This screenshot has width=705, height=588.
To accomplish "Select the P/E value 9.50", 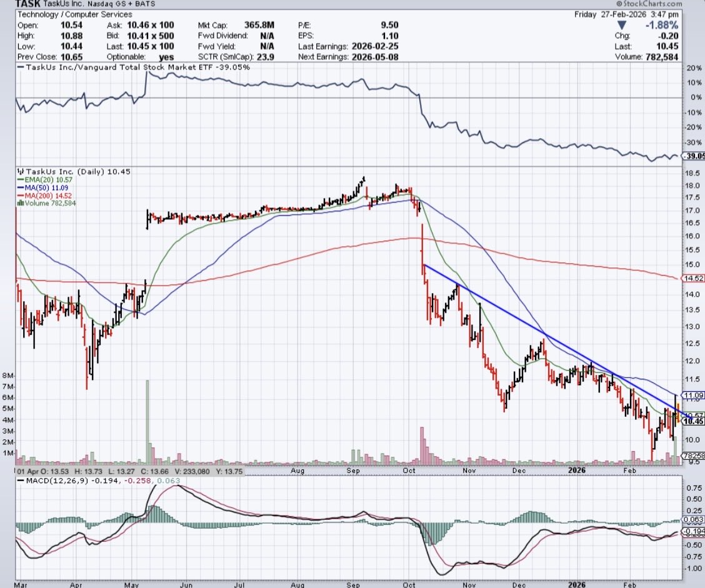I will (x=389, y=25).
